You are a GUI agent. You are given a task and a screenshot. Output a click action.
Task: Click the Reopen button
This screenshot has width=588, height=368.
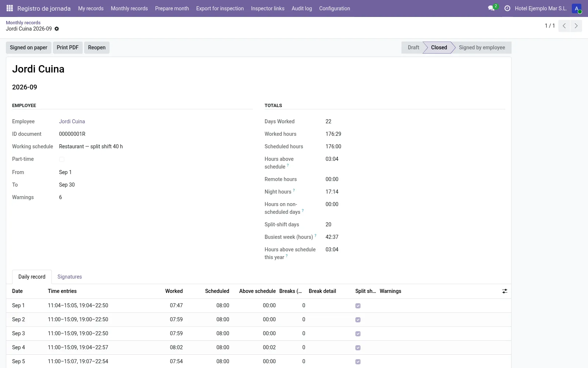click(97, 47)
